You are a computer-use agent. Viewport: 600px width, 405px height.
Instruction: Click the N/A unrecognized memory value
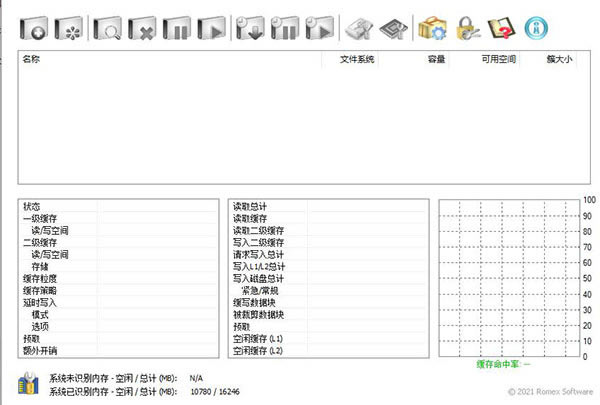pyautogui.click(x=196, y=378)
